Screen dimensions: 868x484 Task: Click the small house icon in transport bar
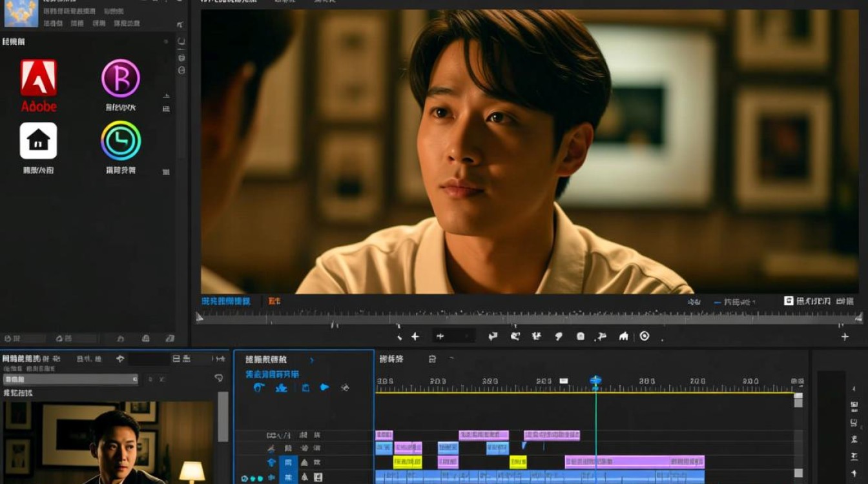[623, 336]
